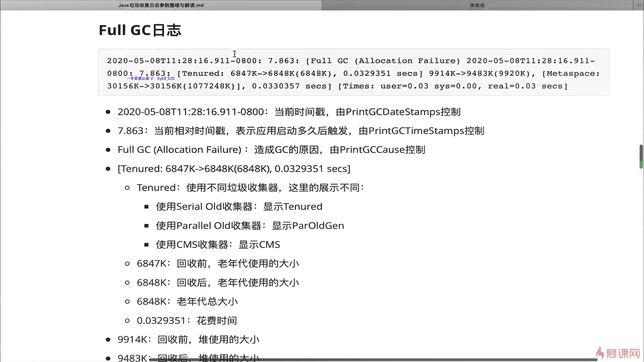This screenshot has height=362, width=644.
Task: Click the new tab plus button
Action: click(x=638, y=5)
